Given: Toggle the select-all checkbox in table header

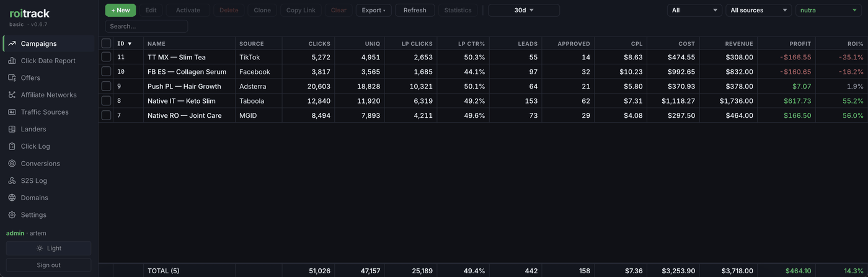Looking at the screenshot, I should (x=106, y=43).
